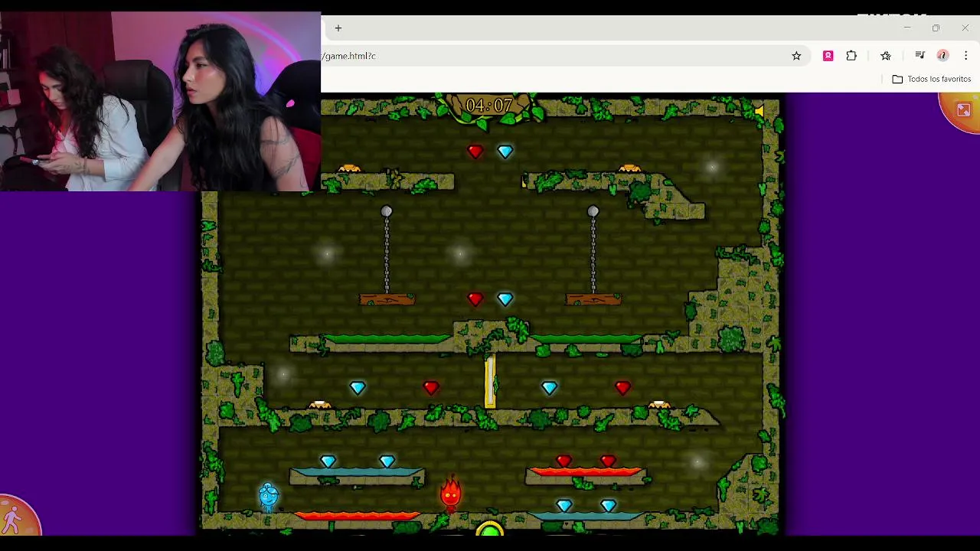This screenshot has height=551, width=980.
Task: Click the pressure button right of the yellow gate corridor
Action: tap(659, 405)
